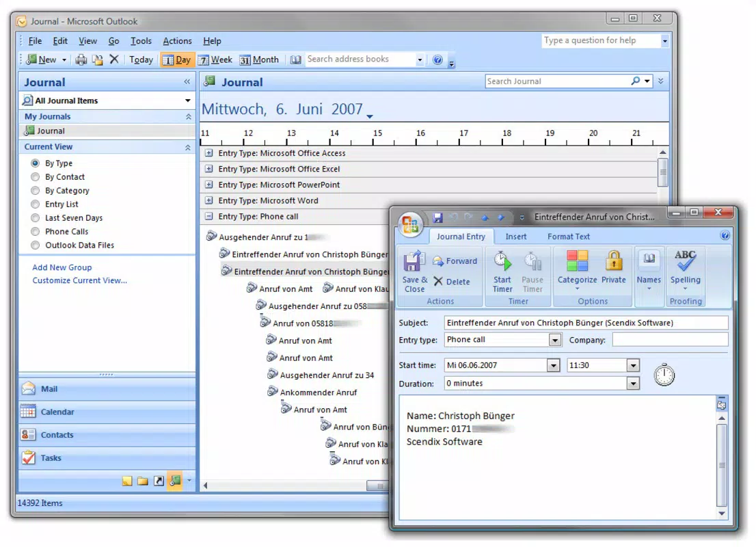Open the Calendar navigation button
The image size is (756, 547).
click(x=107, y=412)
